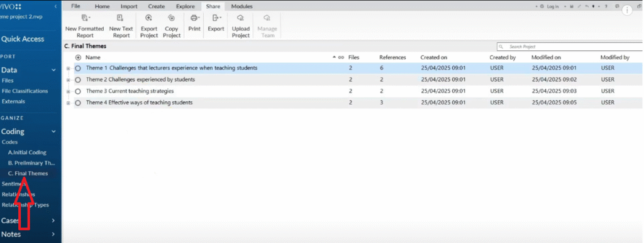Screen dimensions: 644x243
Task: Click the undo arrow in title bar
Action: (587, 6)
